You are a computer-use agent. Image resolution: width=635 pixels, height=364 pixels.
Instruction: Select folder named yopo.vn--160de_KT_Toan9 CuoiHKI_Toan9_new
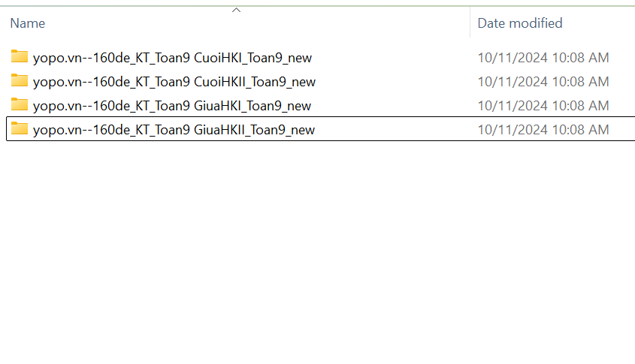pyautogui.click(x=172, y=58)
